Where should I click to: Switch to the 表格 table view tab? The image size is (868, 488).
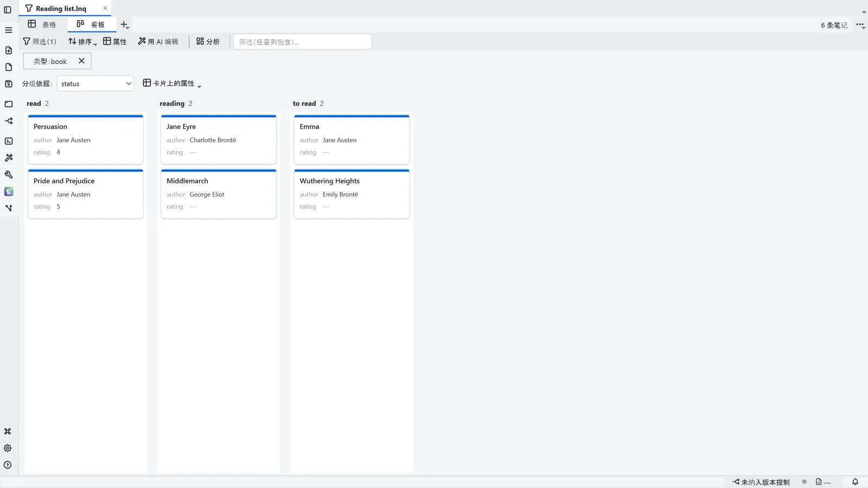coord(42,24)
